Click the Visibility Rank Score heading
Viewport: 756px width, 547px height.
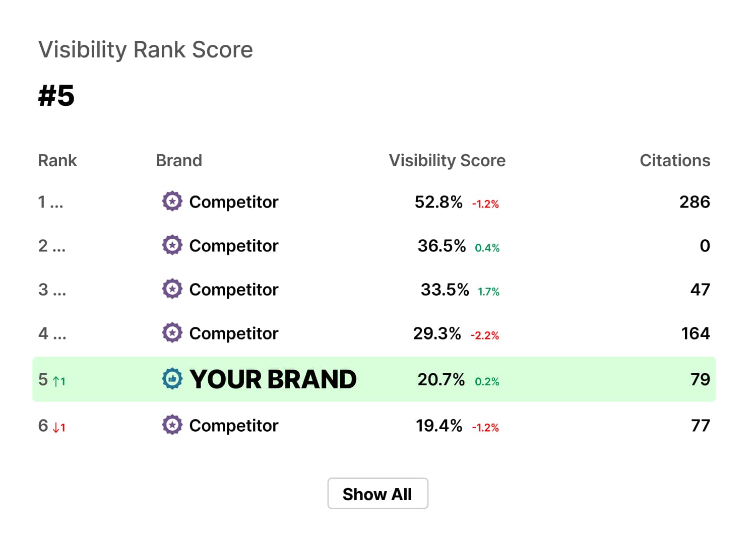(146, 49)
